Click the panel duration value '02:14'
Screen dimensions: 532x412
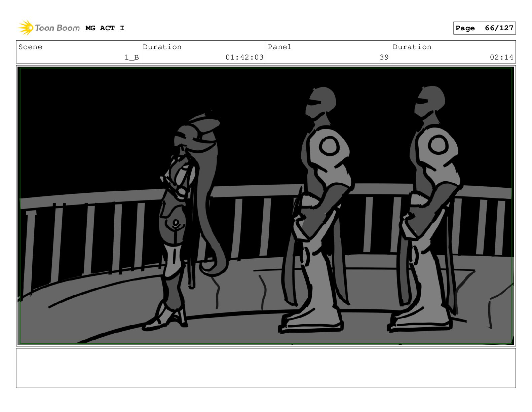click(501, 58)
